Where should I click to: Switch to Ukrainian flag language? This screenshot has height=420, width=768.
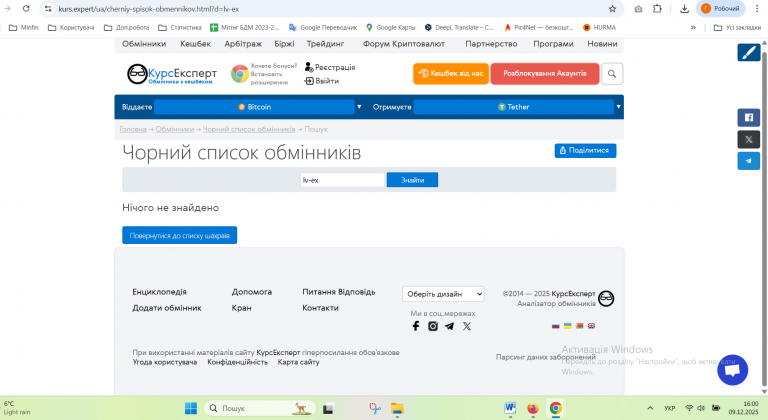568,326
